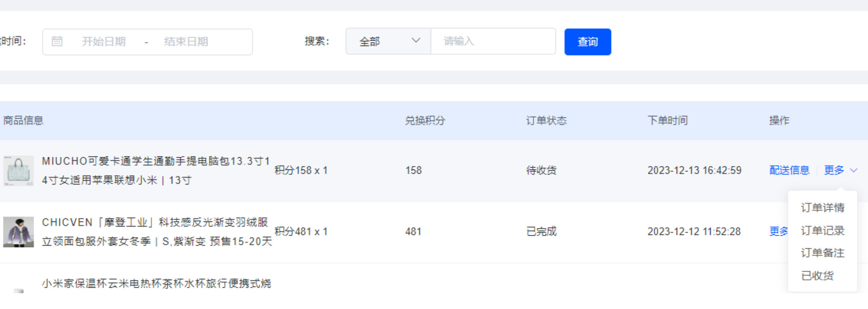Click the chevron next to first 更多
868x309 pixels.
[x=853, y=171]
